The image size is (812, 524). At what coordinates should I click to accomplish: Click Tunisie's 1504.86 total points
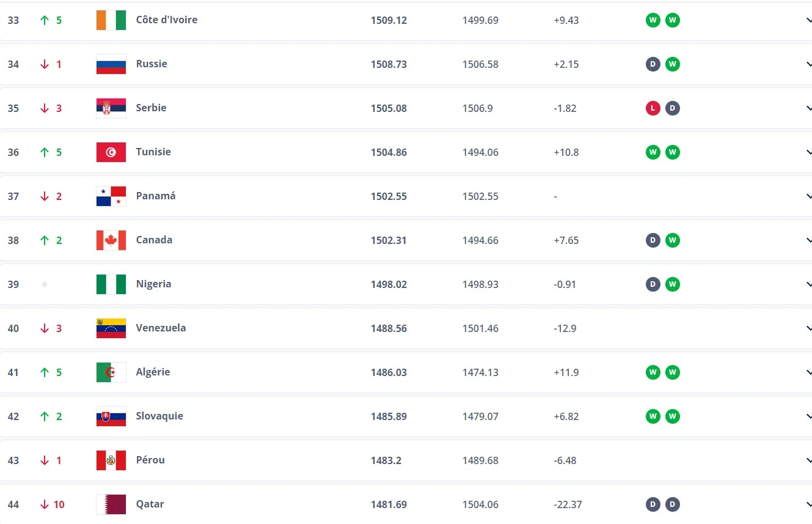(x=389, y=152)
